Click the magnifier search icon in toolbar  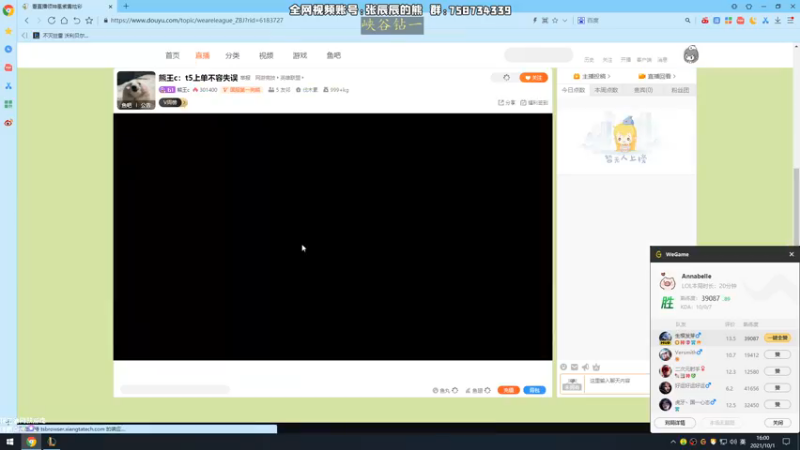click(687, 20)
